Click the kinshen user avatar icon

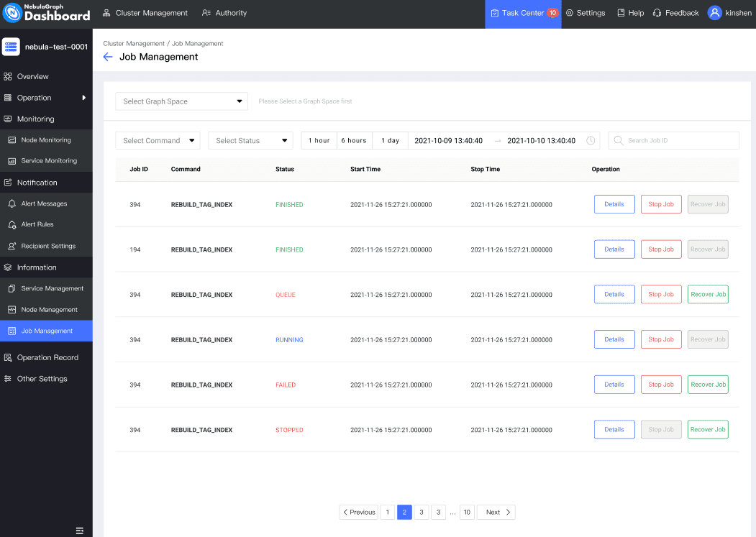pos(714,13)
